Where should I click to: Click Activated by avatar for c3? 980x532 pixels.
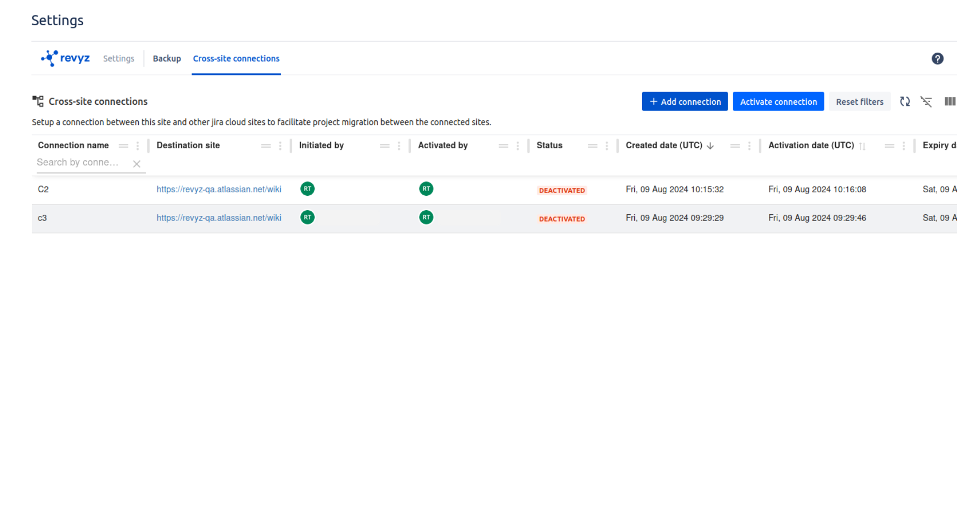[426, 217]
